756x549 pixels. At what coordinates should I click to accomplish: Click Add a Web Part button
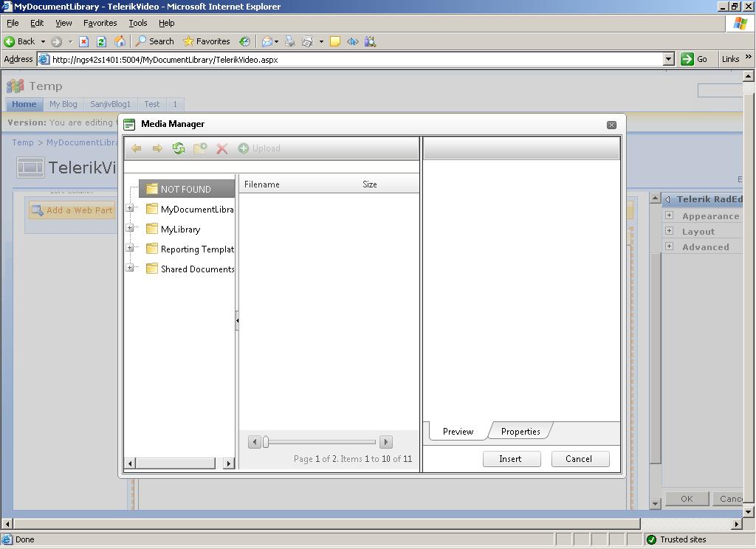point(72,210)
